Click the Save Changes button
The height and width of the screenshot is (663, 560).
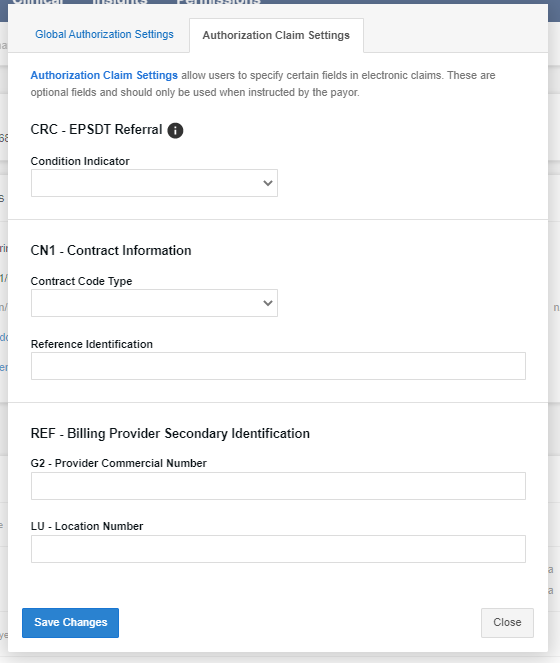click(71, 623)
